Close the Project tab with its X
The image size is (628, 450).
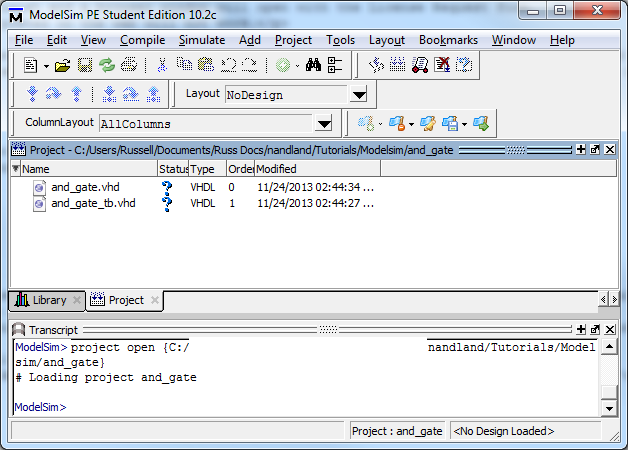point(155,300)
